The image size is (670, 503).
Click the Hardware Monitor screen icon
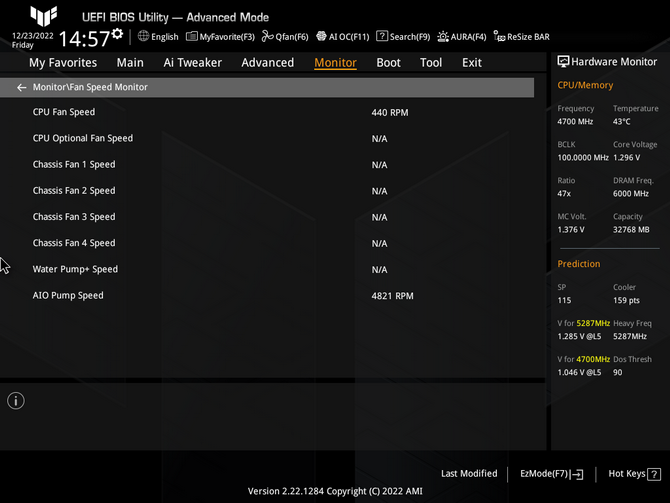point(563,62)
